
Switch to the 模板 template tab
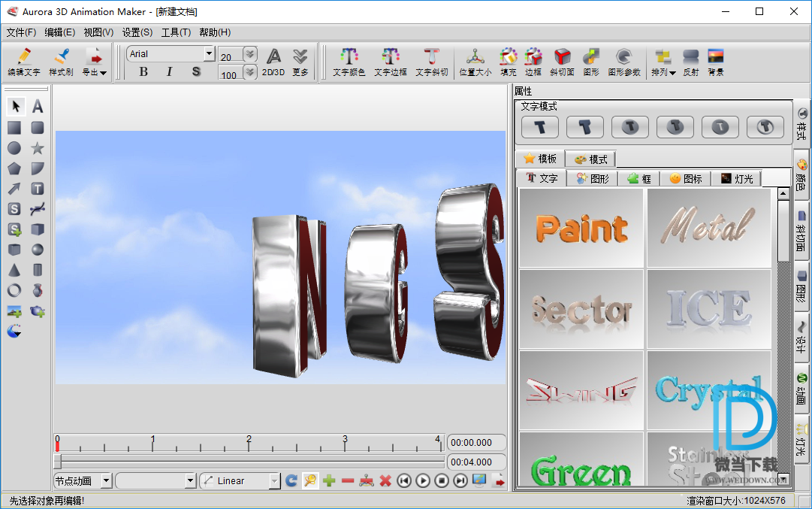click(540, 159)
